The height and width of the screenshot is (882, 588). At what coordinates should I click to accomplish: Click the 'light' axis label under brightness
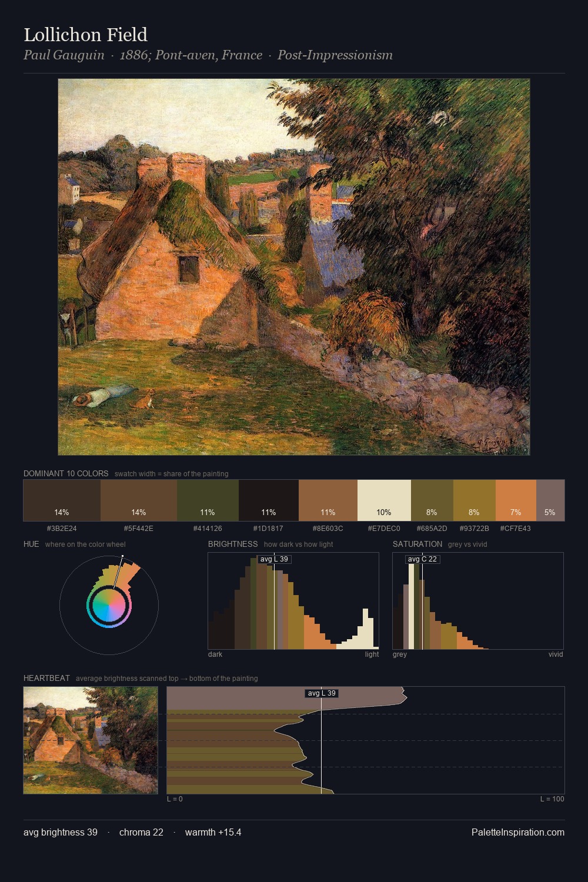372,654
